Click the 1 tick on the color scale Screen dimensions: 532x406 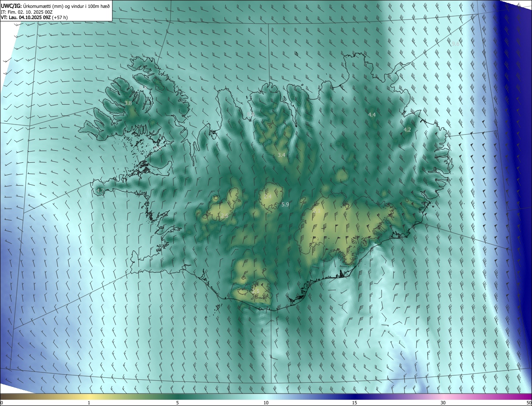pyautogui.click(x=89, y=403)
